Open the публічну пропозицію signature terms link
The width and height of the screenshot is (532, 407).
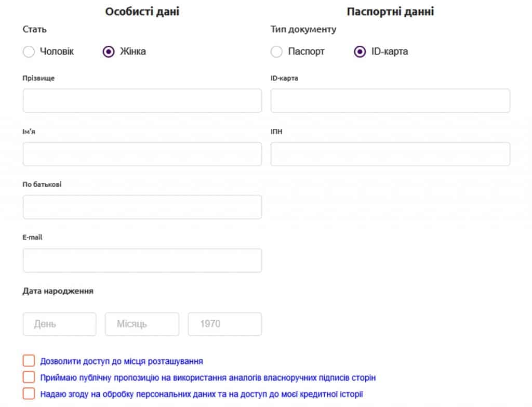[208, 377]
